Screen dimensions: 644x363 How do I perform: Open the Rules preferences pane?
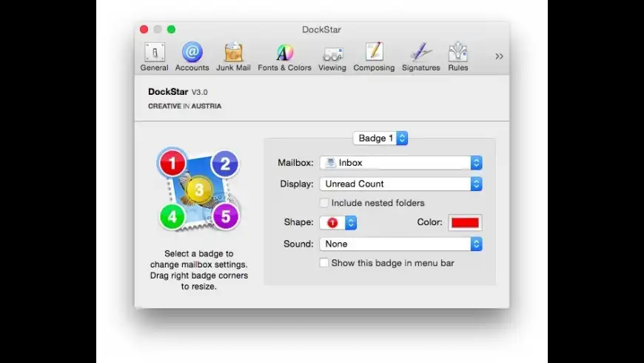(458, 57)
